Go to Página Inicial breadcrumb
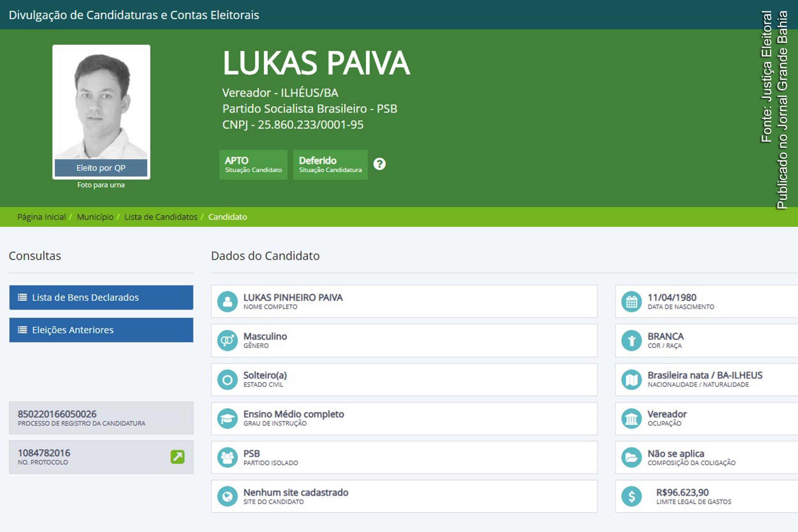Viewport: 798px width, 532px height. (42, 217)
